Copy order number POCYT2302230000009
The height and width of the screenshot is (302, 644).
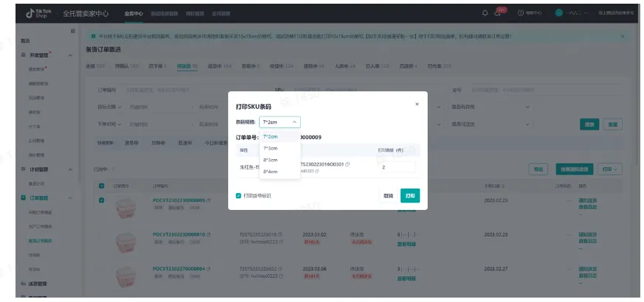click(209, 200)
